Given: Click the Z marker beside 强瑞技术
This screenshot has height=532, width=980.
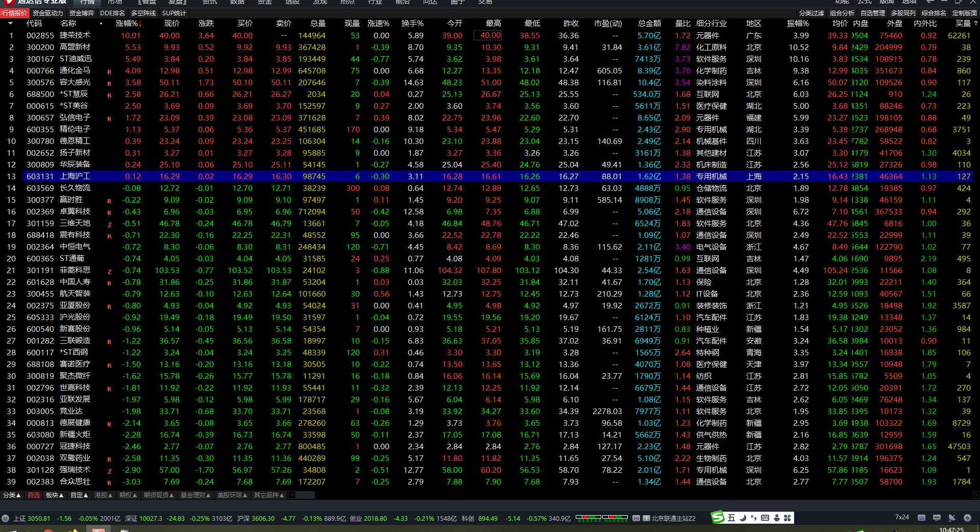Looking at the screenshot, I should click(x=109, y=471).
